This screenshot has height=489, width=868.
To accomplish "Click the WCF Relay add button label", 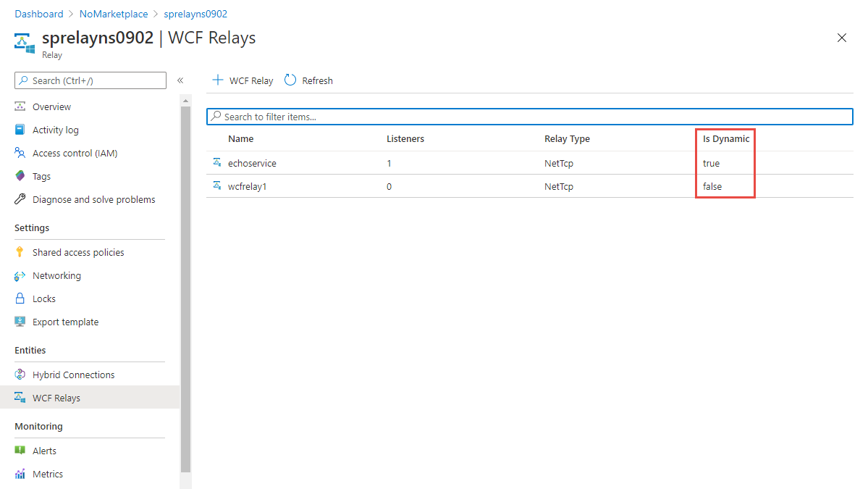I will pos(251,80).
